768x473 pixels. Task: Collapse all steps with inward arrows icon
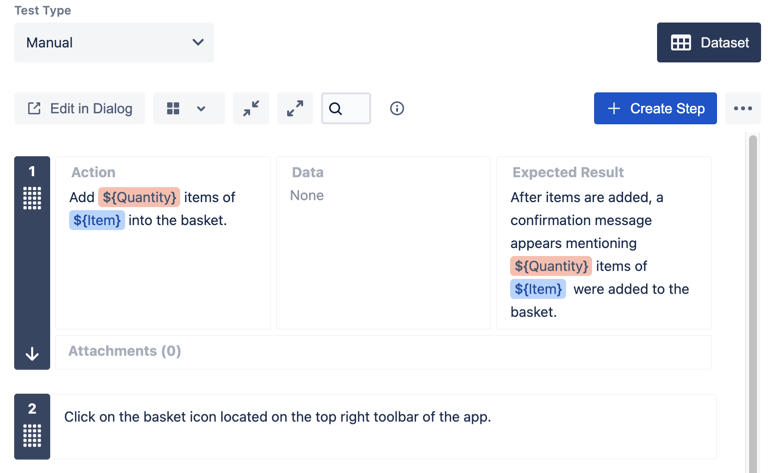251,108
